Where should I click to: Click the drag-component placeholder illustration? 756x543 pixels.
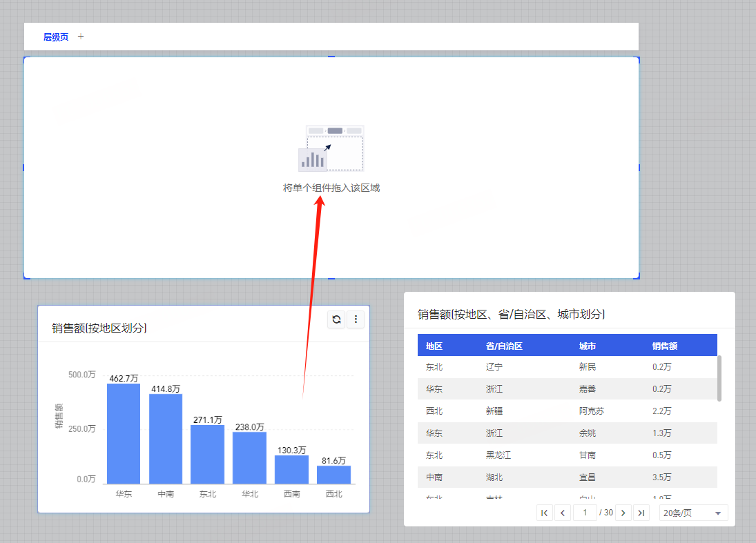coord(331,148)
